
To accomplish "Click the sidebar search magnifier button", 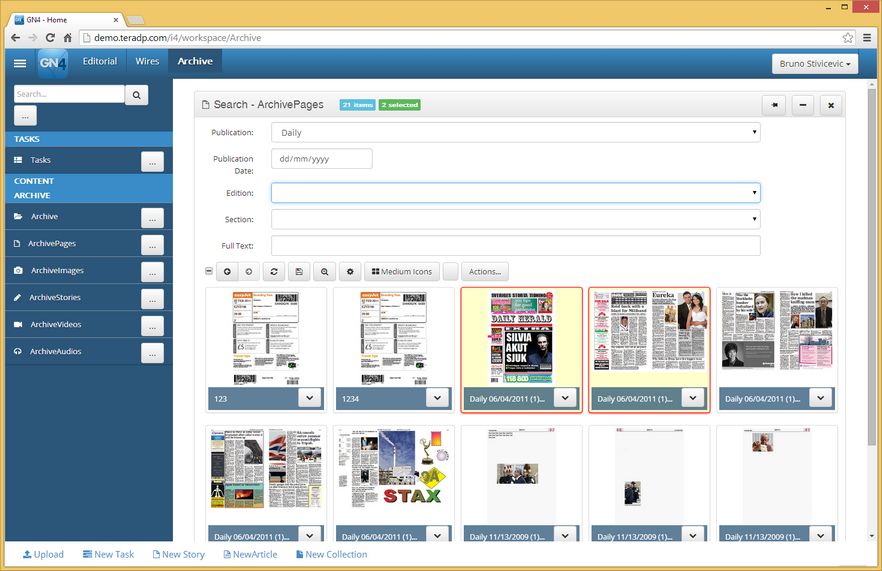I will point(137,95).
